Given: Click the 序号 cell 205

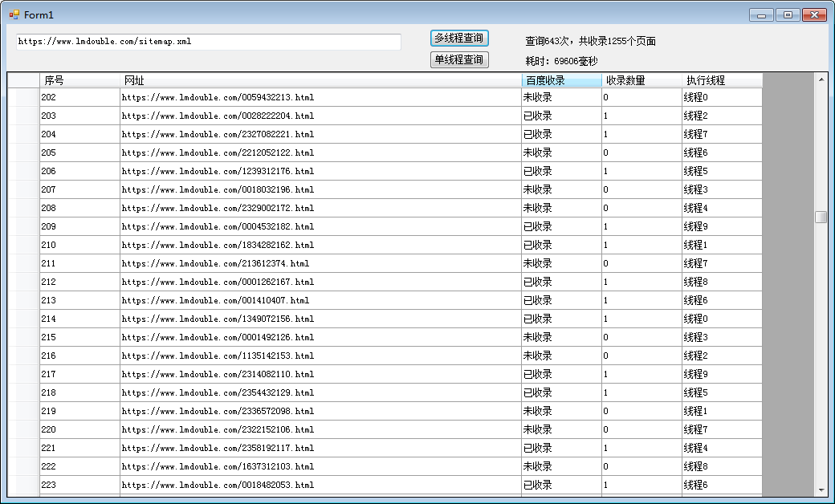Looking at the screenshot, I should pos(79,152).
